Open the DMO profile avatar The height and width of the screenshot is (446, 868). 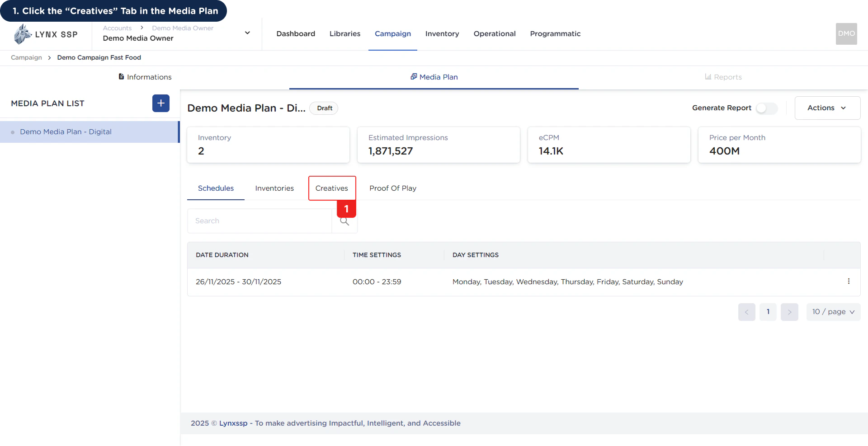coord(846,33)
